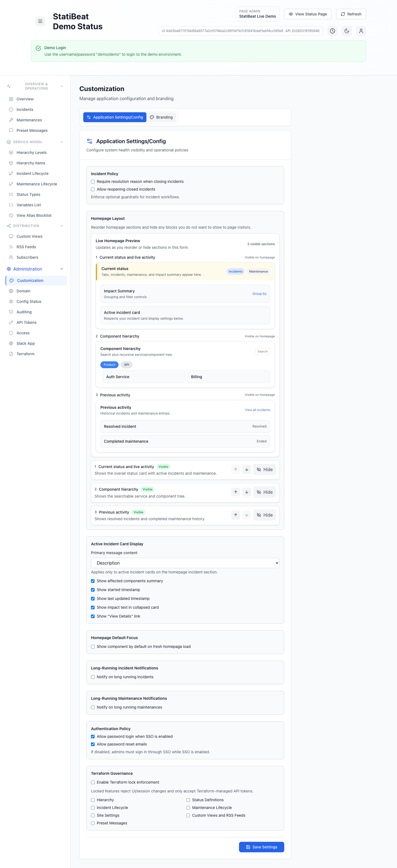
Task: Move Component hierarchy section up
Action: 235,492
